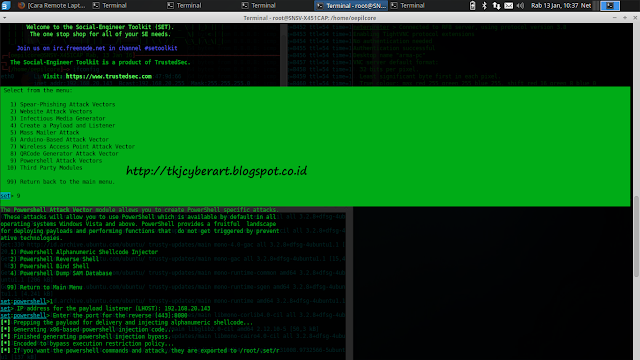Viewport: 640px width, 360px height.
Task: Click the https://www.trustedsec.com URL
Action: click(109, 76)
